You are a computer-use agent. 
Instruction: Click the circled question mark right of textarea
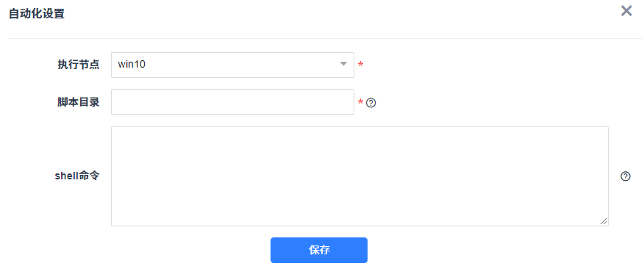[625, 176]
